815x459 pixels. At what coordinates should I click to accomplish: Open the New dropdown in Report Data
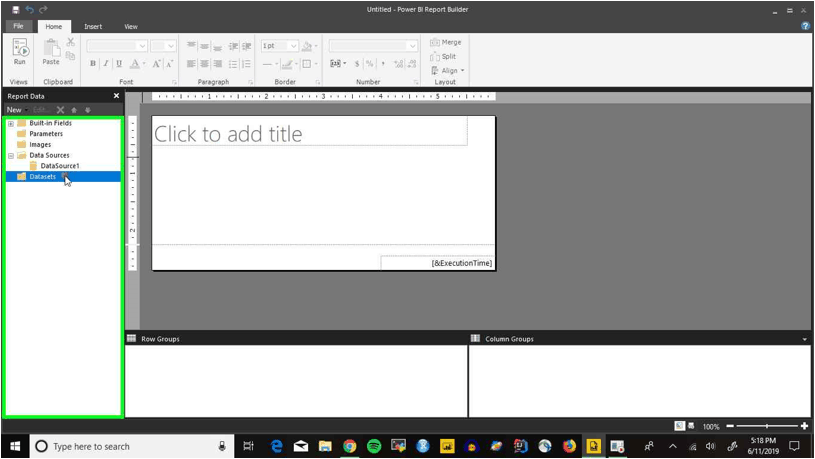[x=17, y=110]
